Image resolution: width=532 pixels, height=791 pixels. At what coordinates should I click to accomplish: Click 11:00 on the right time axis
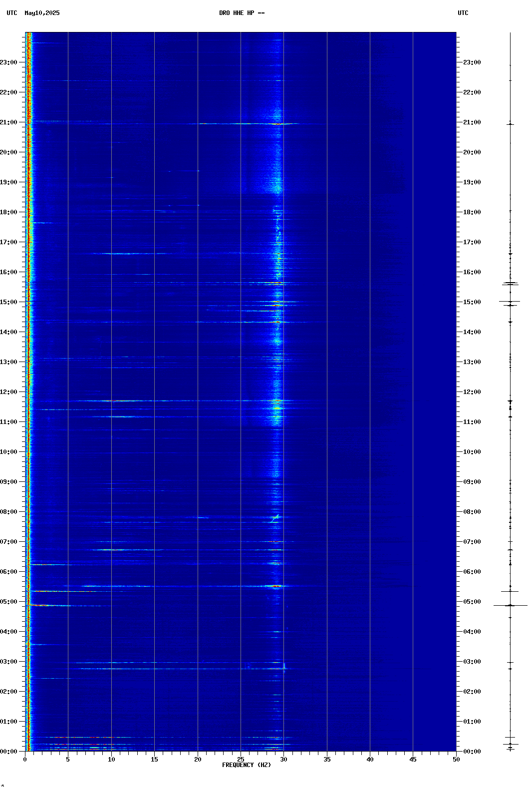coord(472,422)
